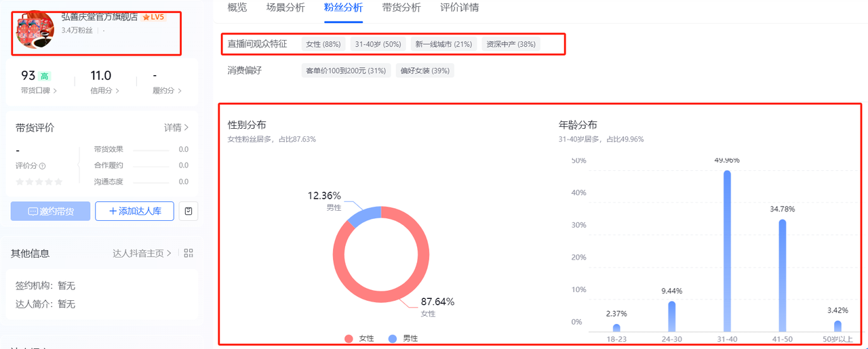Click the 性别分布 heading
Image resolution: width=868 pixels, height=349 pixels.
(247, 125)
